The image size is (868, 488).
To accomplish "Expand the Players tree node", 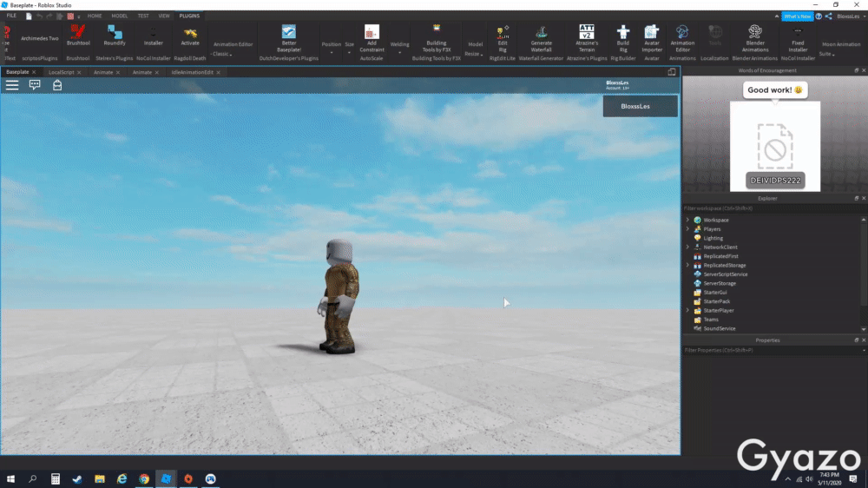I will point(688,228).
